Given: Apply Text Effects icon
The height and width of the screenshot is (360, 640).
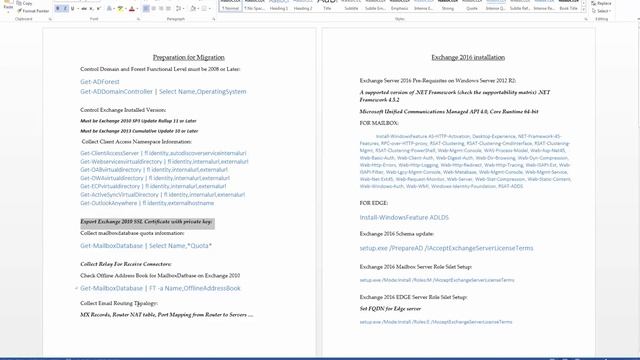Looking at the screenshot, I should click(x=109, y=9).
